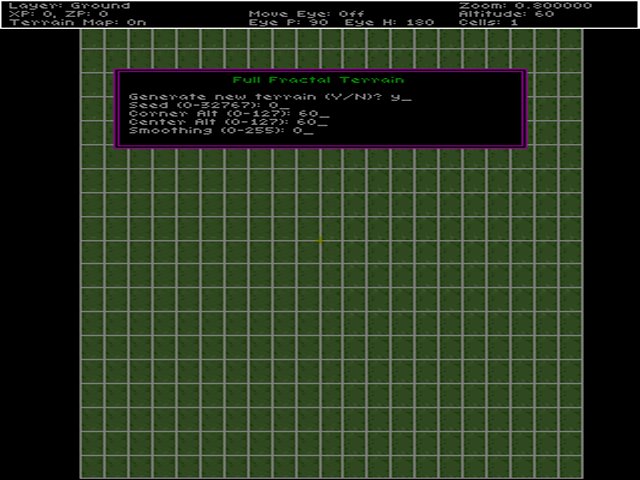Click the purple border of the dialog
Viewport: 640px width, 480px height.
pyautogui.click(x=117, y=110)
